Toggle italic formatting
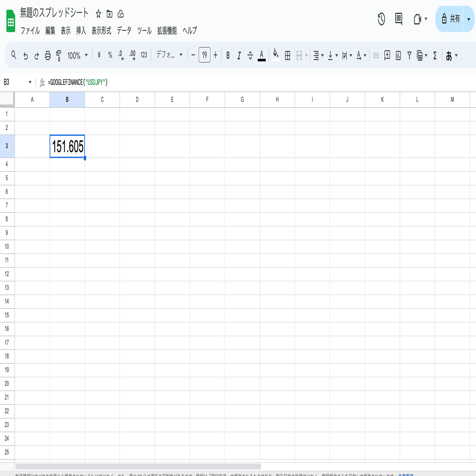 coord(239,56)
